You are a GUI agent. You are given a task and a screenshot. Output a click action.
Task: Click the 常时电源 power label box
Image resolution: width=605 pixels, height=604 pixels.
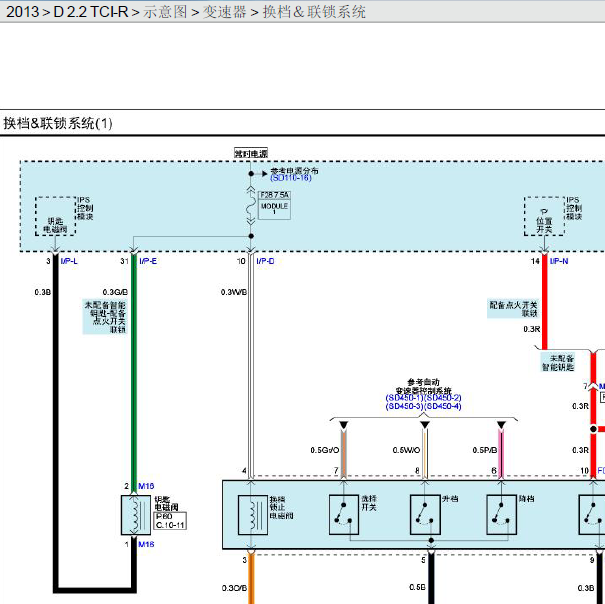tap(251, 154)
